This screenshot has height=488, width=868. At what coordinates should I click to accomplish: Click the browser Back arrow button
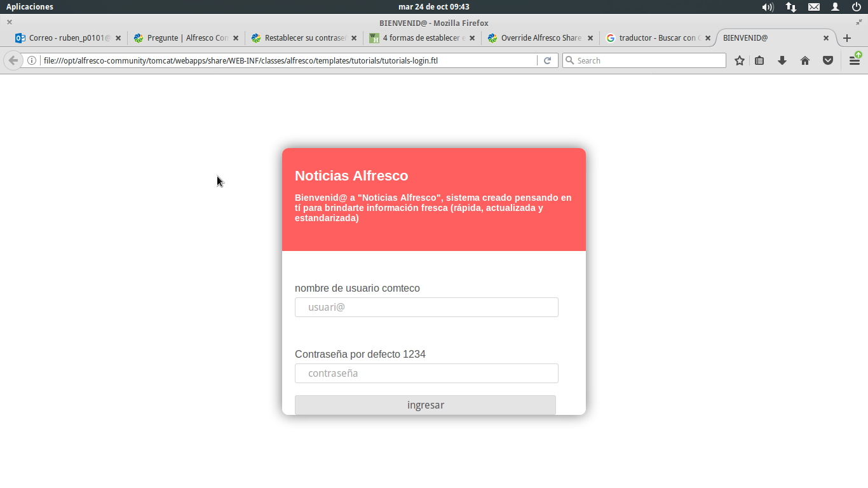coord(13,60)
